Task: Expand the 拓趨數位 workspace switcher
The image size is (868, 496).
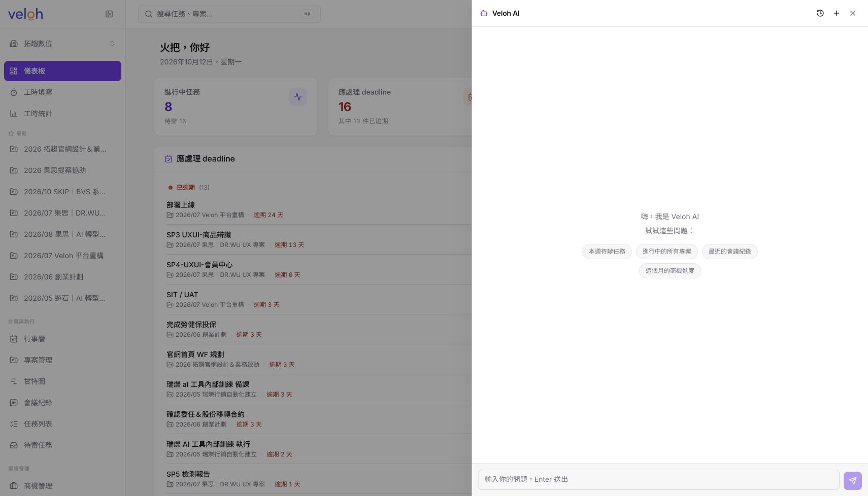Action: coord(62,44)
